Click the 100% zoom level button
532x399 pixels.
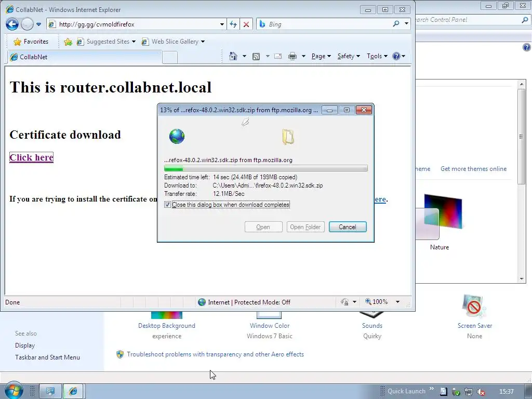click(x=376, y=302)
